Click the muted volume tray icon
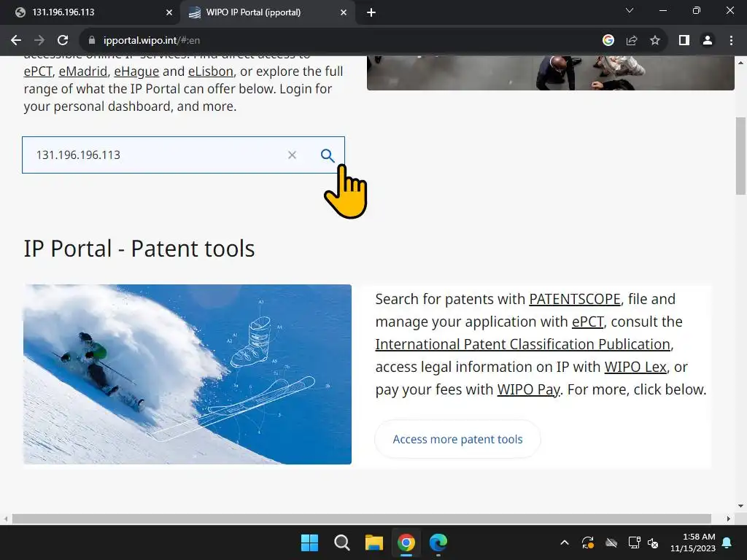 click(x=653, y=542)
